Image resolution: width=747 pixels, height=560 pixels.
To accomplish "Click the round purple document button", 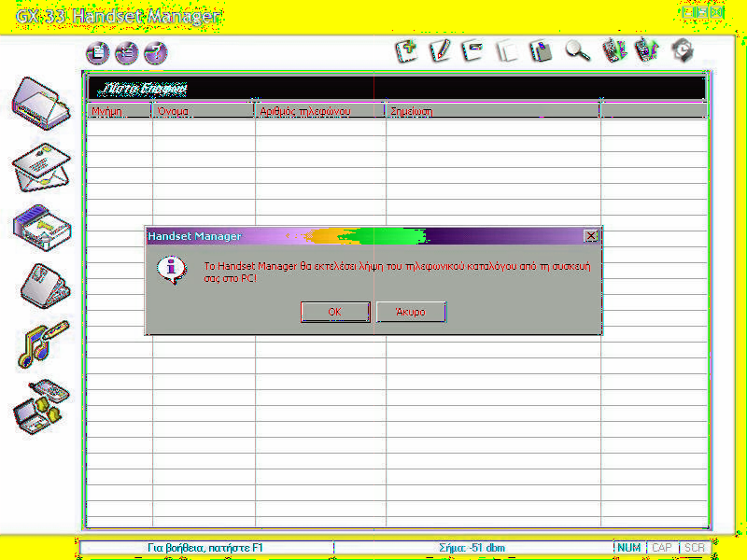I will click(x=98, y=52).
